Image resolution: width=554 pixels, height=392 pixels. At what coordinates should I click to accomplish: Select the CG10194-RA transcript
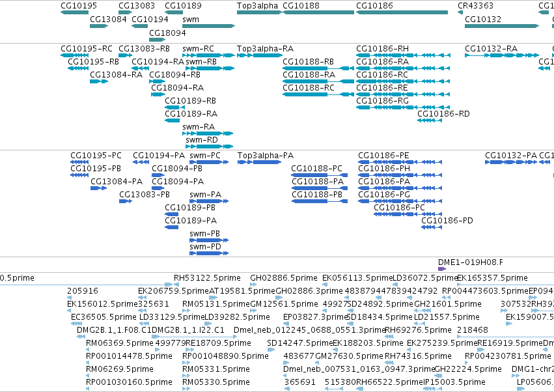point(140,68)
